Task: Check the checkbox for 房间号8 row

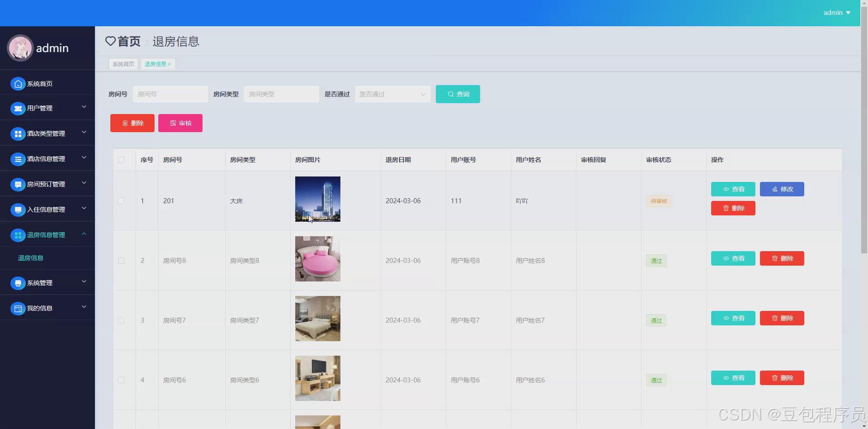Action: click(121, 261)
